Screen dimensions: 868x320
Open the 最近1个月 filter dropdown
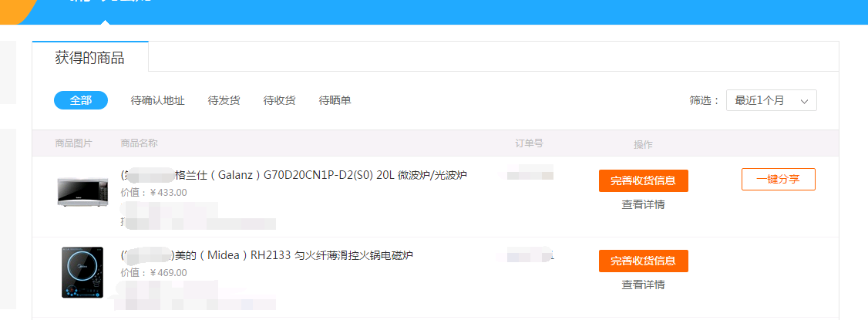tap(771, 101)
